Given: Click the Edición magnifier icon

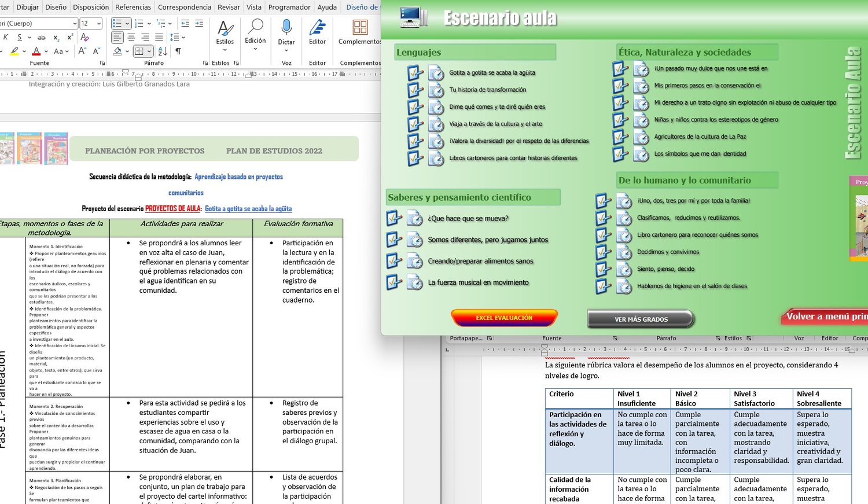Looking at the screenshot, I should [x=255, y=27].
